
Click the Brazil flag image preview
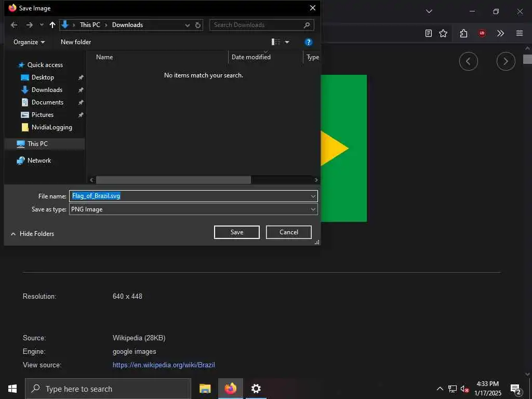click(x=344, y=148)
